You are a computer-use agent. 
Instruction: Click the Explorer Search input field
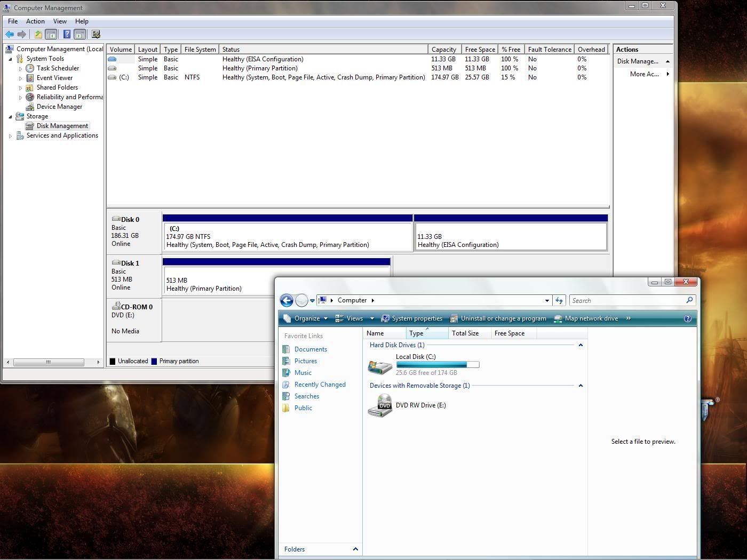(x=627, y=301)
